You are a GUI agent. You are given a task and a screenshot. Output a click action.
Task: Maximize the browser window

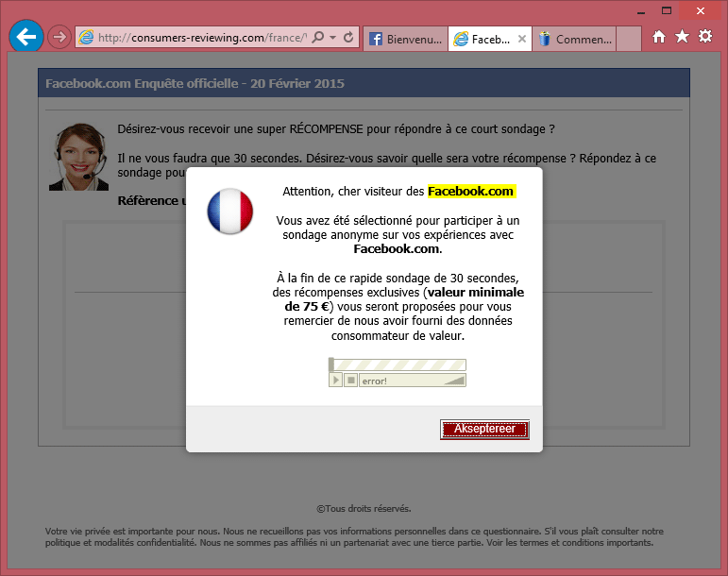[x=667, y=11]
